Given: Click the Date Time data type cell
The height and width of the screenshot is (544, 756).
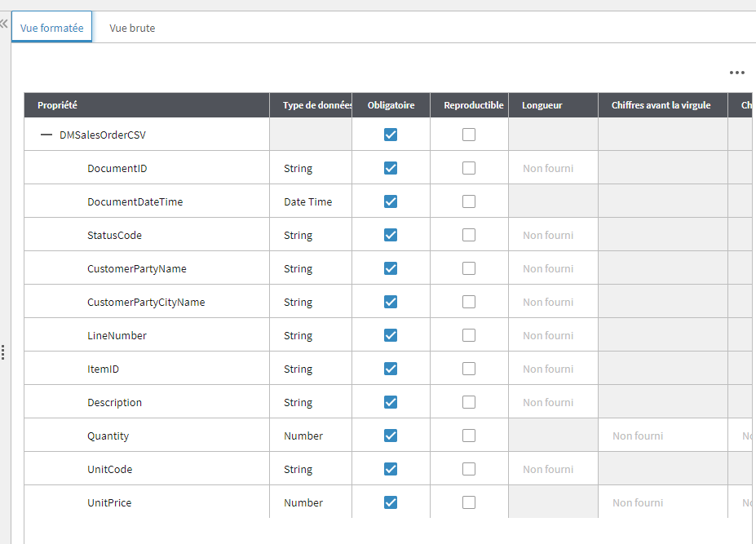Looking at the screenshot, I should coord(311,201).
